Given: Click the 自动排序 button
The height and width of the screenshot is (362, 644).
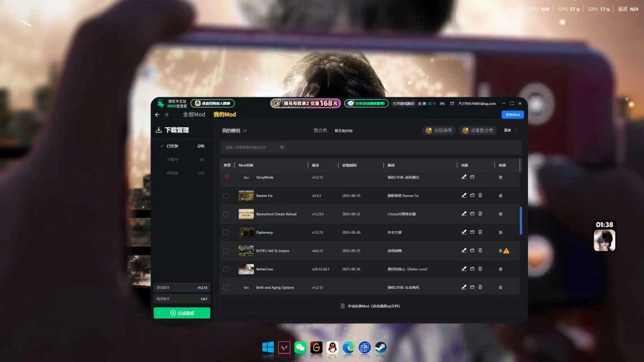Looking at the screenshot, I should pyautogui.click(x=439, y=130).
